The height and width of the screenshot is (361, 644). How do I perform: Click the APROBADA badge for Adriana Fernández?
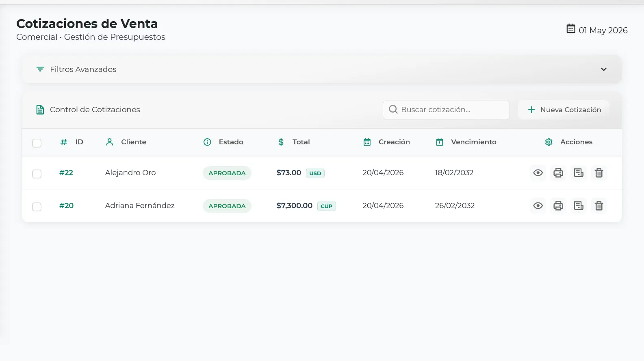click(227, 206)
